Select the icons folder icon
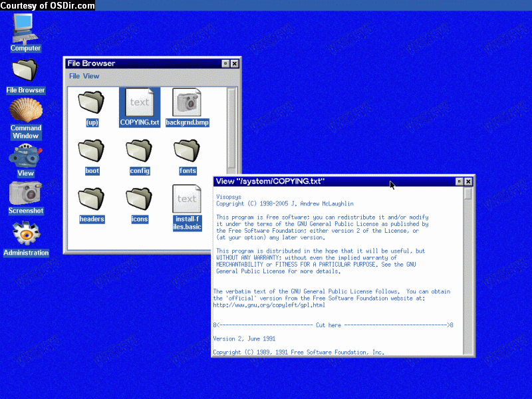 tap(140, 205)
